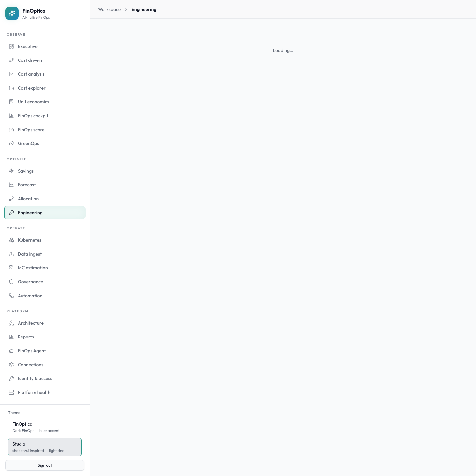
Task: Click the FinOptica brand title
Action: [34, 11]
